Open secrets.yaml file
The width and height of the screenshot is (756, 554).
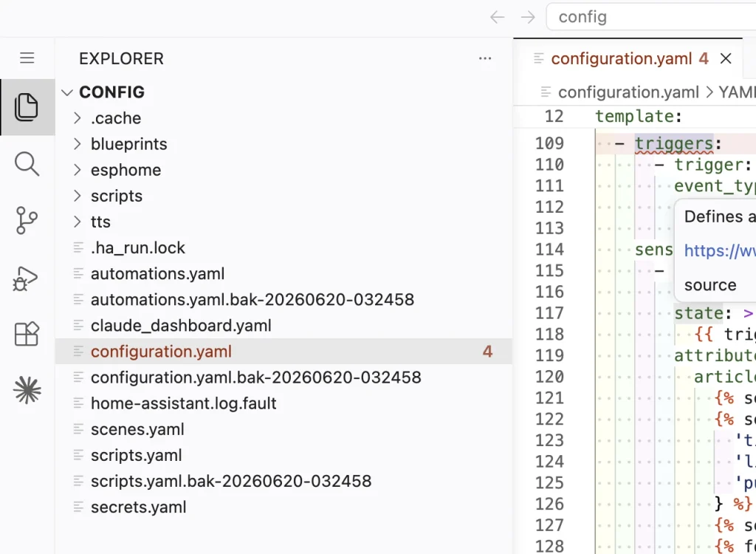(283, 507)
